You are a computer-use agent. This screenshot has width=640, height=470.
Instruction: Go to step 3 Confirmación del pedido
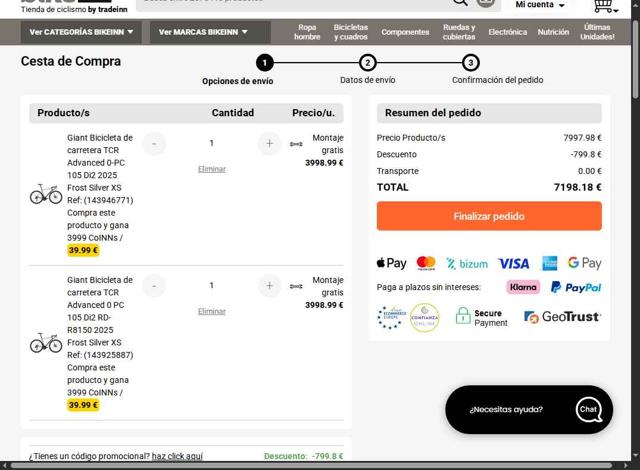[471, 63]
